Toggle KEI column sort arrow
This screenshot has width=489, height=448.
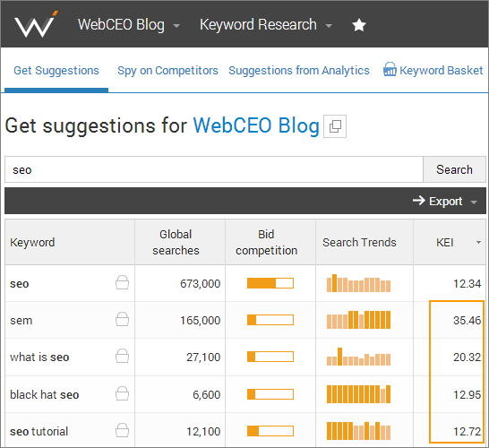(478, 242)
